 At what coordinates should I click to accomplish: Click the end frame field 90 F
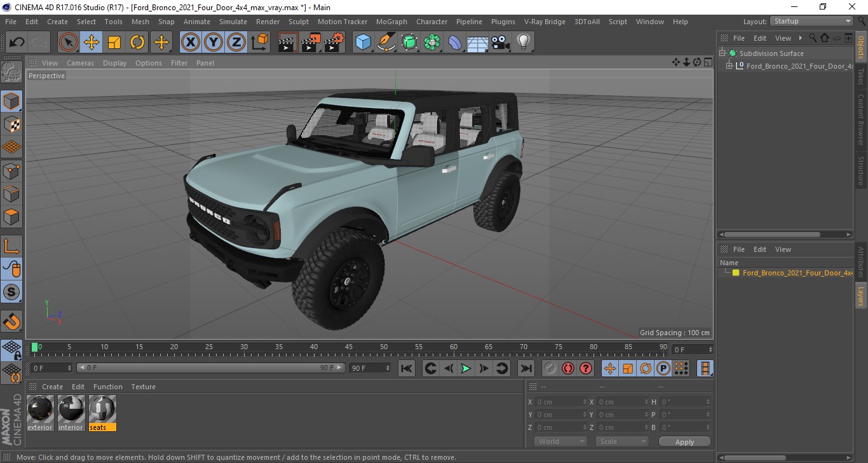tap(370, 368)
